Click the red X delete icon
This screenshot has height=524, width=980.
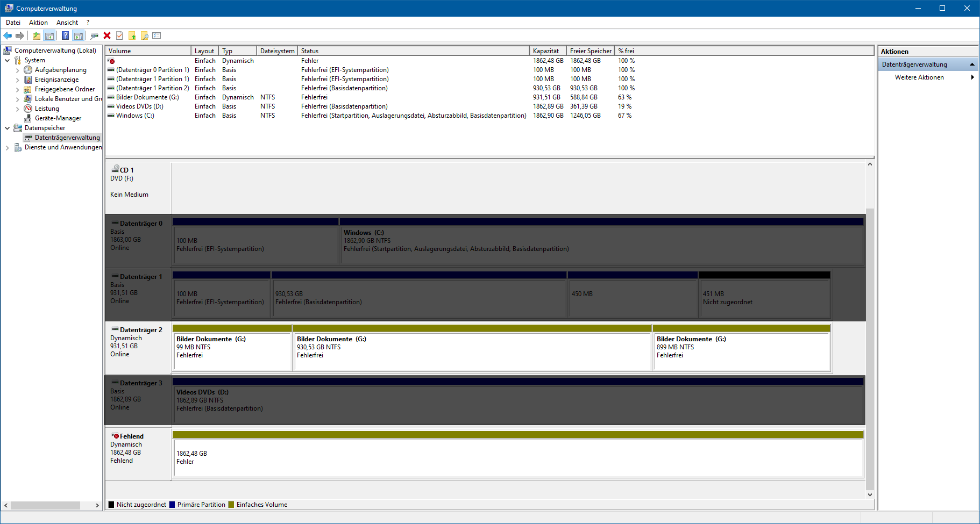tap(107, 35)
